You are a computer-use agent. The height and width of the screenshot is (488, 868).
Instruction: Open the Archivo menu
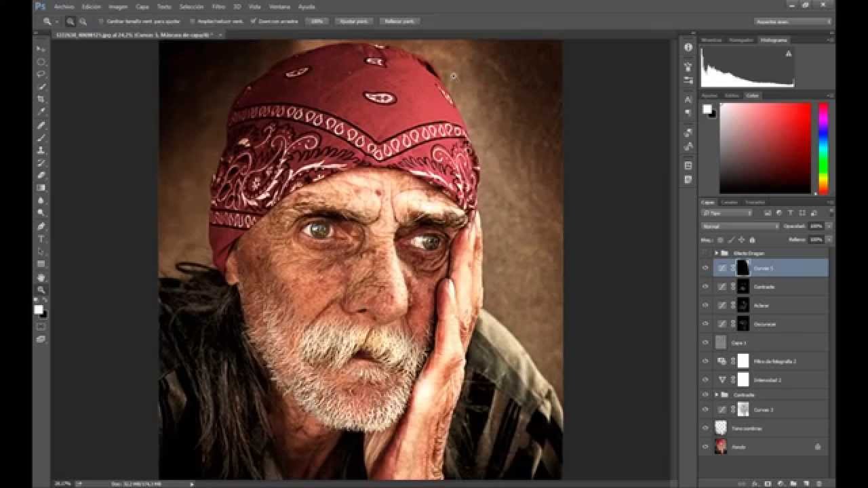point(64,6)
